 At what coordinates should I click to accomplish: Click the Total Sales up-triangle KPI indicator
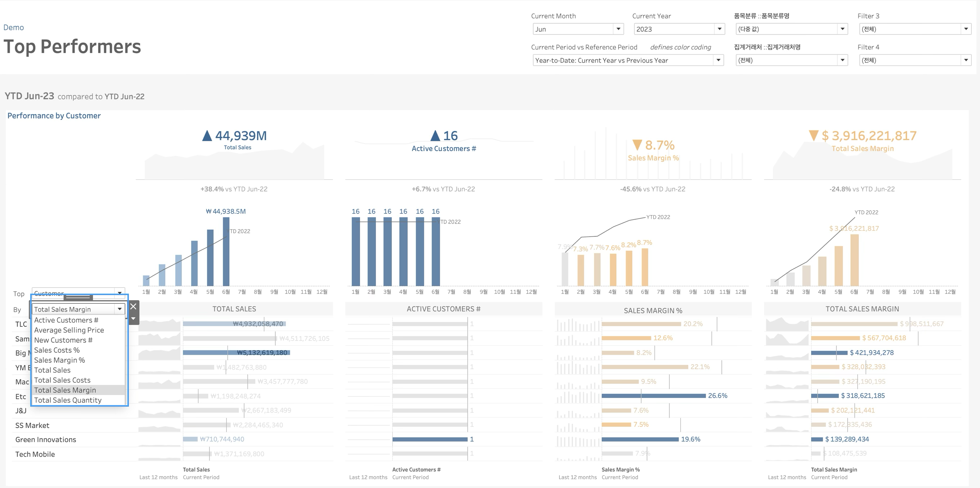coord(207,136)
